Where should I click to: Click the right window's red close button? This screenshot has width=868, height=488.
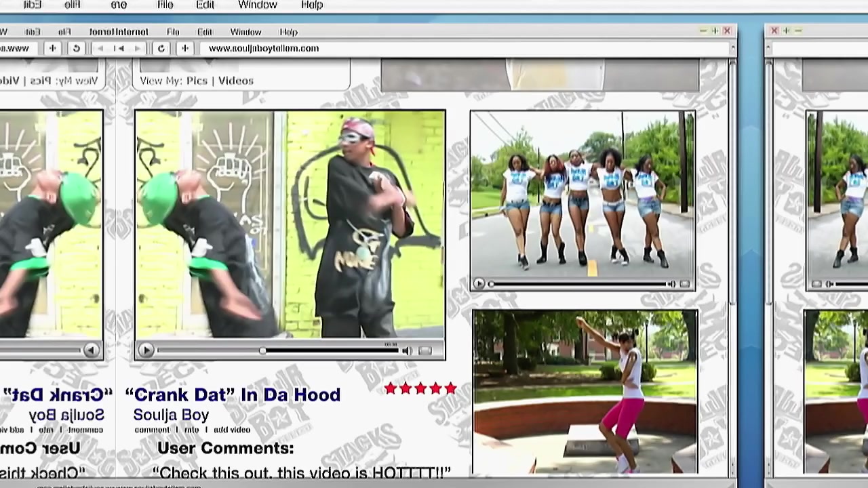[774, 30]
